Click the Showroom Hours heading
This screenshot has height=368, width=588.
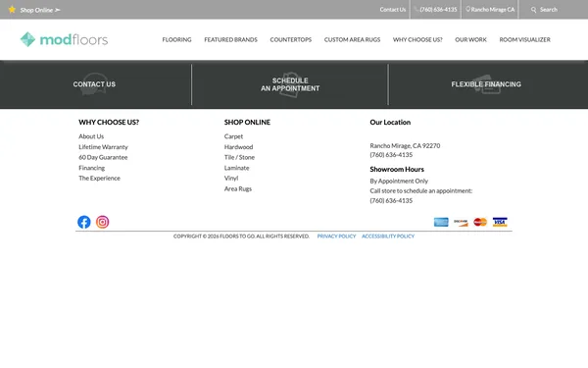coord(397,170)
